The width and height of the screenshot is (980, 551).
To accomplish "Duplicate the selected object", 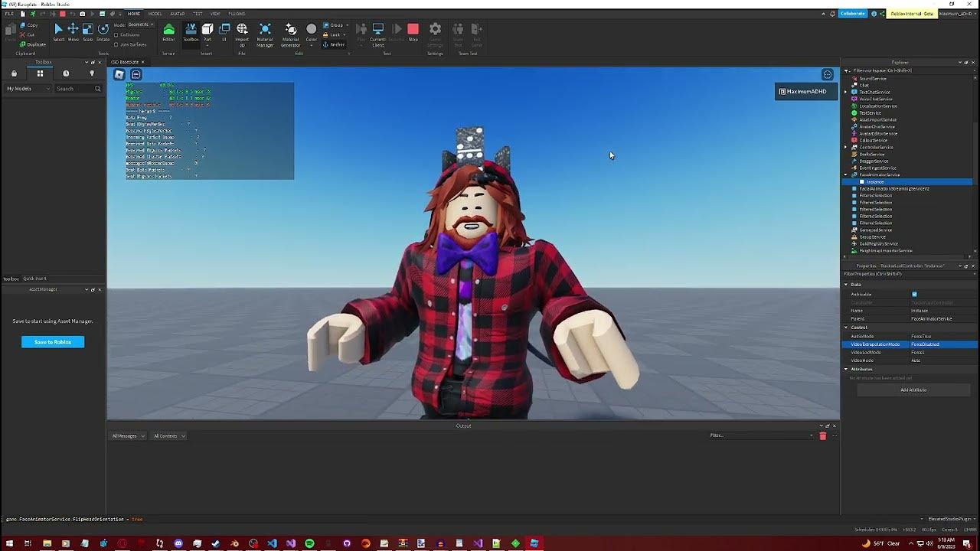I will tap(32, 44).
